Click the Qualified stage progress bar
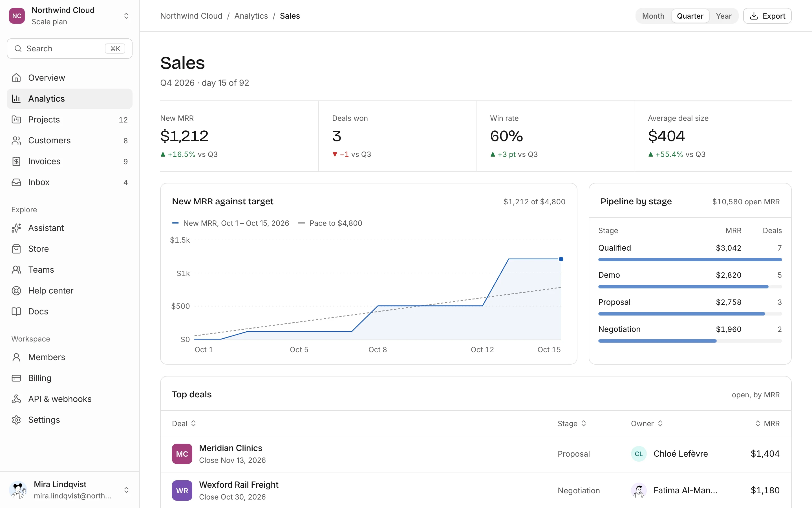Image resolution: width=812 pixels, height=508 pixels. [690, 260]
